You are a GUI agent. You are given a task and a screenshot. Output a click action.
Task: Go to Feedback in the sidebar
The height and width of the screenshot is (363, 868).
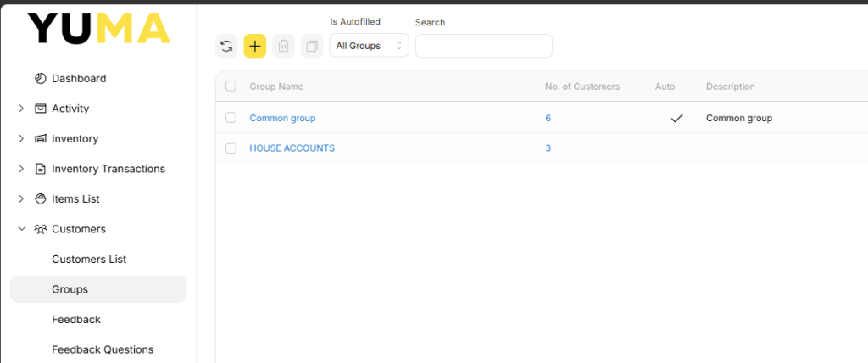click(75, 319)
